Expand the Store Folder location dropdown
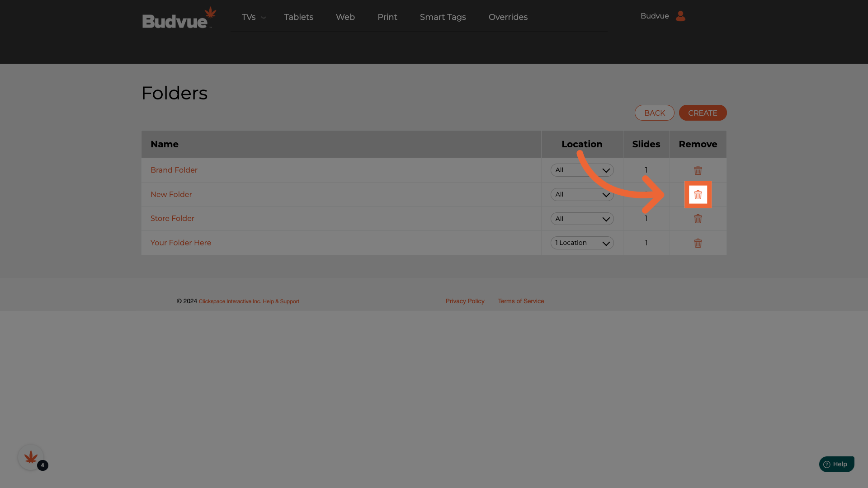The width and height of the screenshot is (868, 488). click(582, 219)
